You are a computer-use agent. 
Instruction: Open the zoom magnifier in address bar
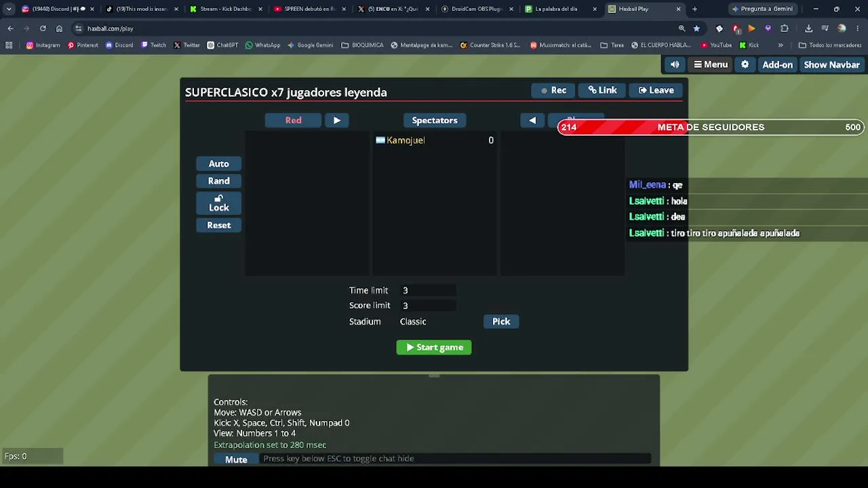pyautogui.click(x=682, y=28)
